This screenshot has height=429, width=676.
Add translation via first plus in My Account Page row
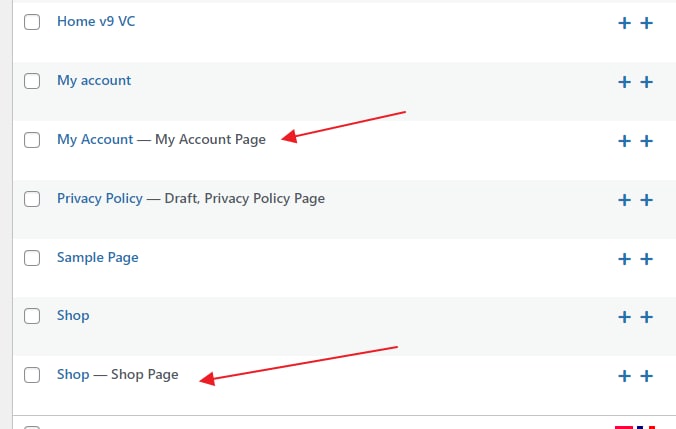624,141
